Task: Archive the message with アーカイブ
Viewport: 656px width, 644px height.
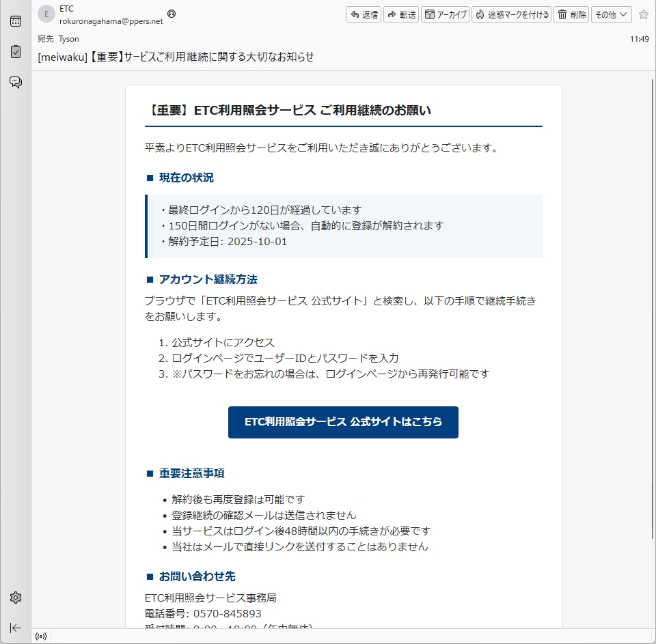Action: 446,14
